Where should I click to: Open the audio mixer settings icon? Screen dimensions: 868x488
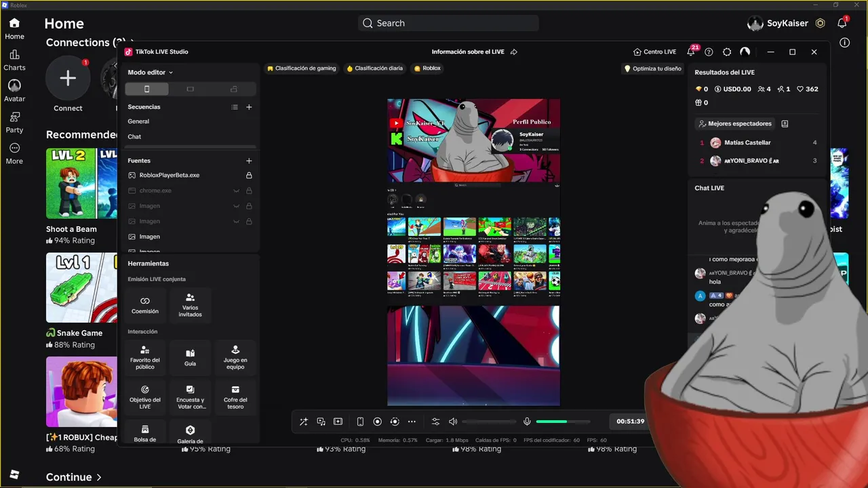(x=435, y=422)
